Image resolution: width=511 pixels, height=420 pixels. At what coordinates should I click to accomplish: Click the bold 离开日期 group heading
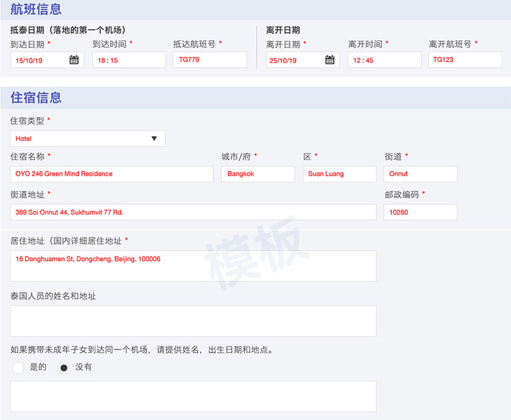pyautogui.click(x=283, y=30)
